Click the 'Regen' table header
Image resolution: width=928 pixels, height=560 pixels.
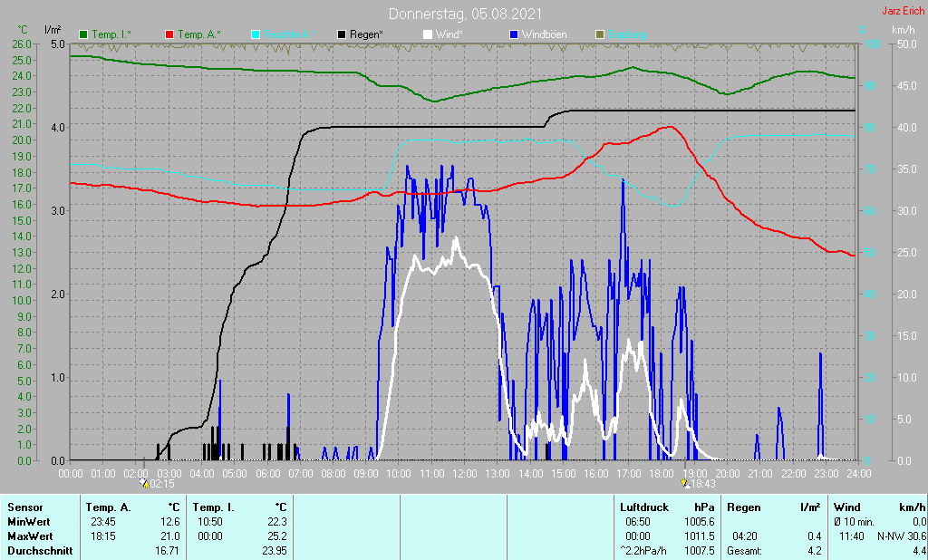pyautogui.click(x=744, y=507)
